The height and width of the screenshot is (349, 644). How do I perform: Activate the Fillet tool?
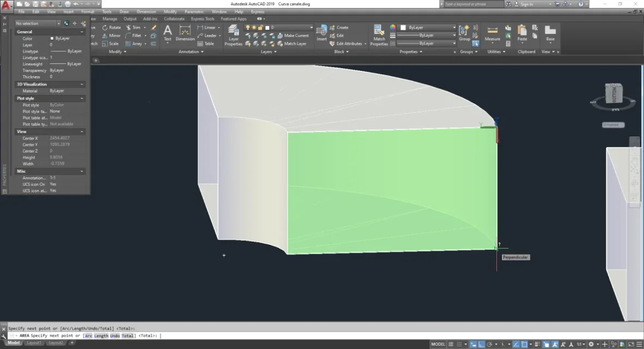pos(133,36)
